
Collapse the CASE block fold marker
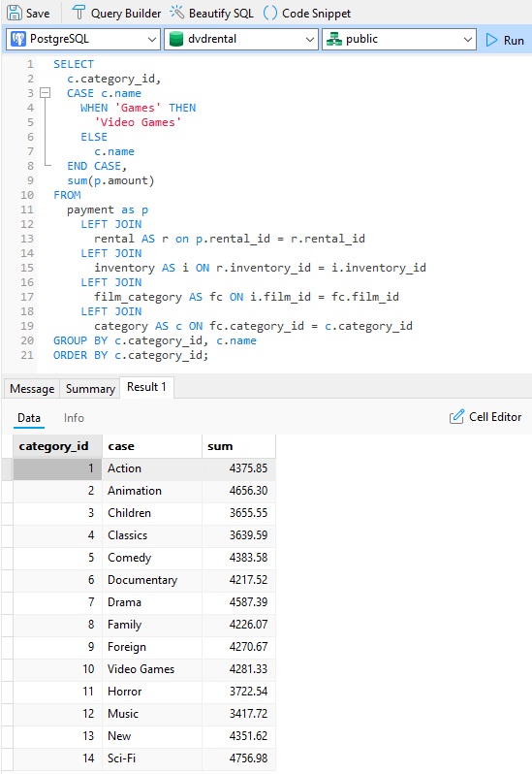click(45, 92)
